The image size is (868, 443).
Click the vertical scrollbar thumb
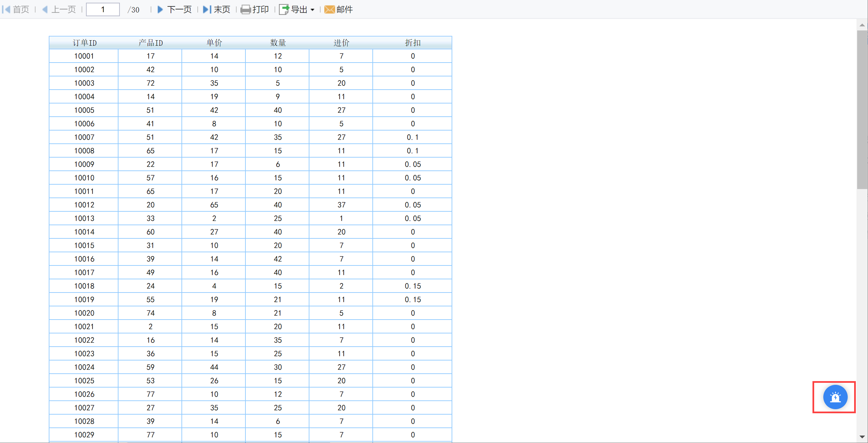click(862, 109)
